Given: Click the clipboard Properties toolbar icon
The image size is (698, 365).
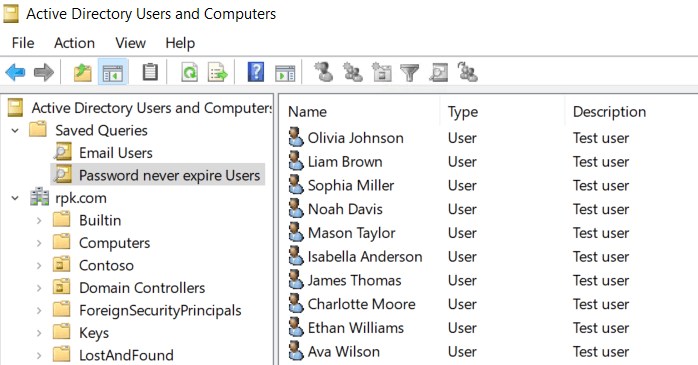Looking at the screenshot, I should pos(150,72).
